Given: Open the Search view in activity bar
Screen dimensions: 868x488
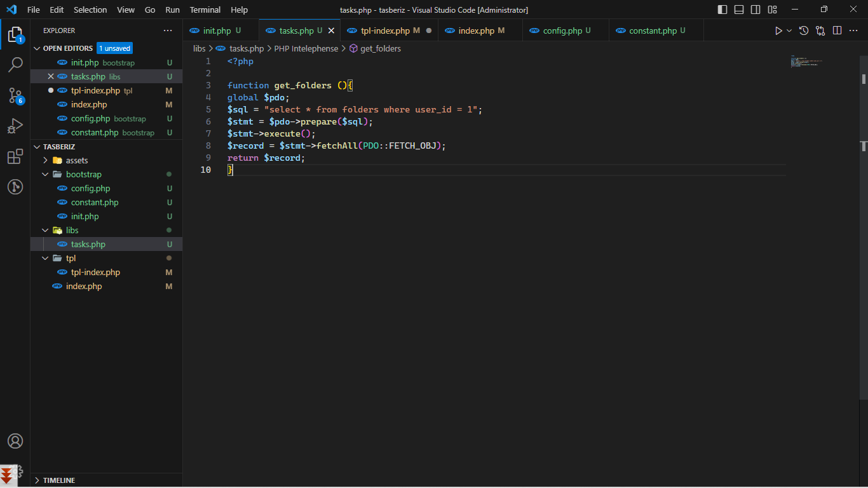Looking at the screenshot, I should pyautogui.click(x=15, y=65).
